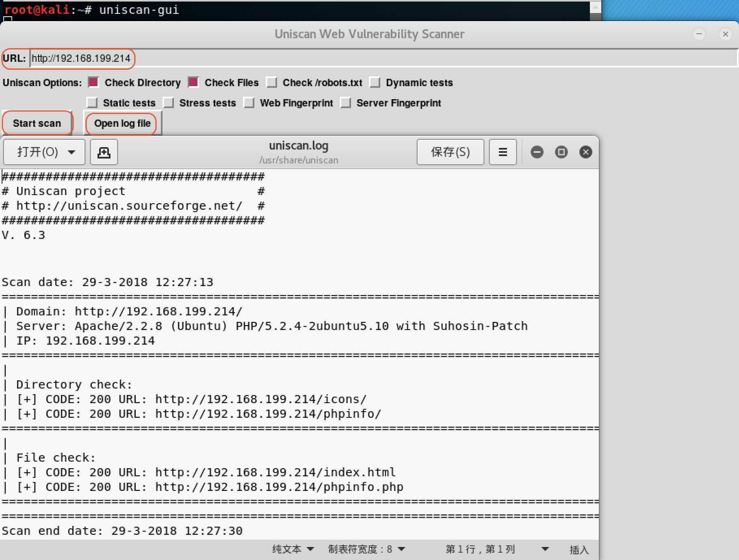The width and height of the screenshot is (739, 560).
Task: Click the Directory check: heading line
Action: (x=67, y=384)
